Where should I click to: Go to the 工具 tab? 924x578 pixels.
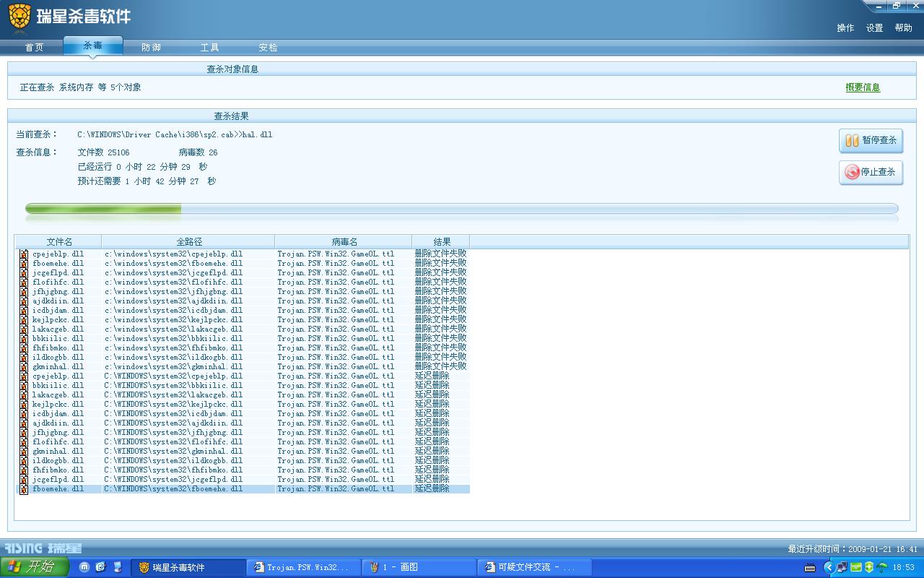209,48
